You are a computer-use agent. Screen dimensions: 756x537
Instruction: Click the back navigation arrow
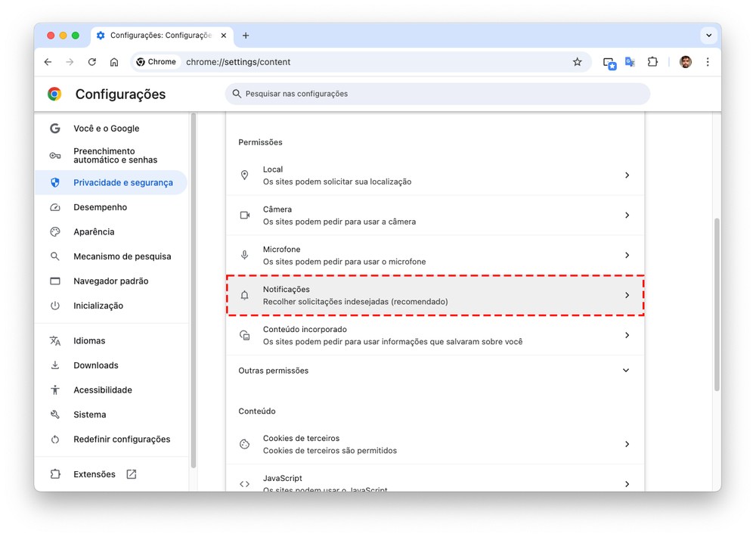48,62
